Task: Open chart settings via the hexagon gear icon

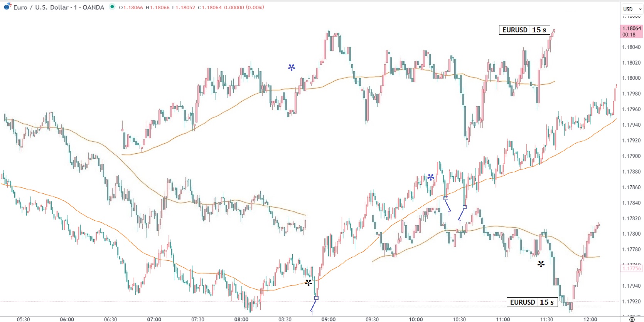Action: tap(632, 319)
